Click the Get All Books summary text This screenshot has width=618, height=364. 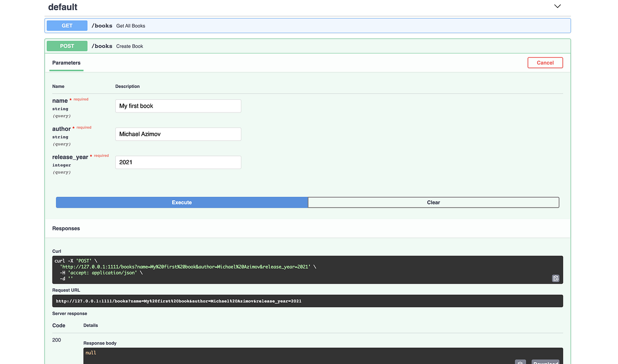[131, 26]
